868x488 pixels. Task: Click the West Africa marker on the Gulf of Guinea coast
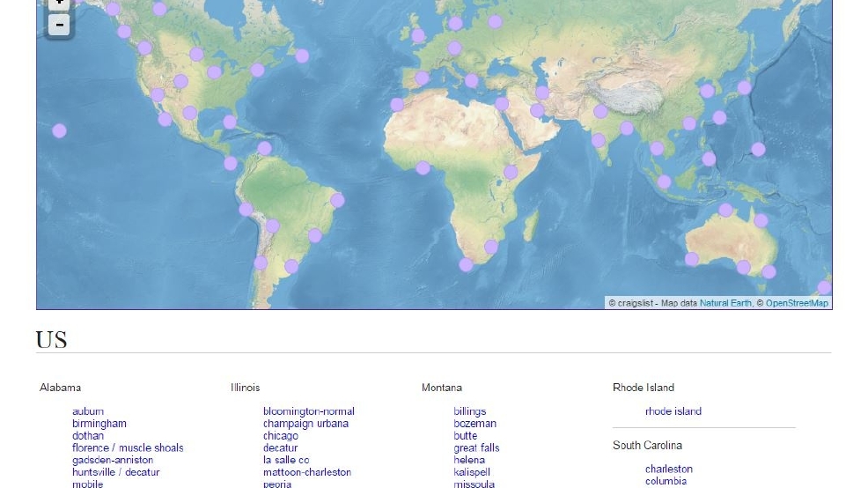click(x=423, y=168)
